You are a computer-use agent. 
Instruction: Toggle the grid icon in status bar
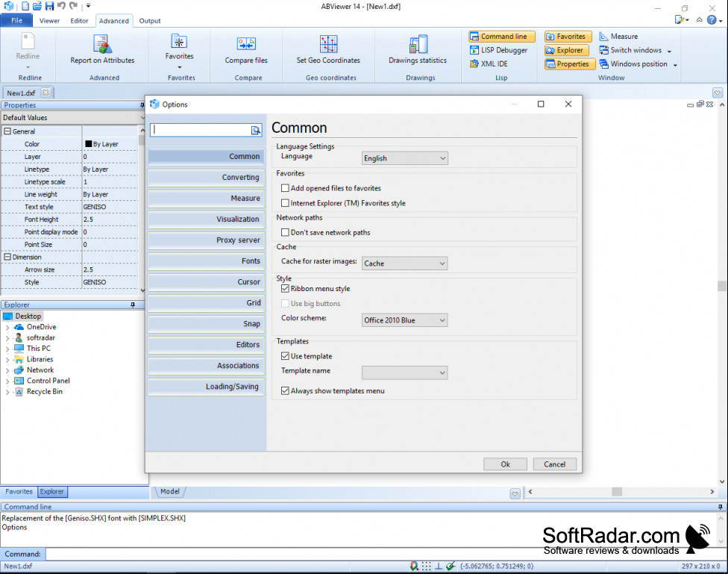[426, 566]
